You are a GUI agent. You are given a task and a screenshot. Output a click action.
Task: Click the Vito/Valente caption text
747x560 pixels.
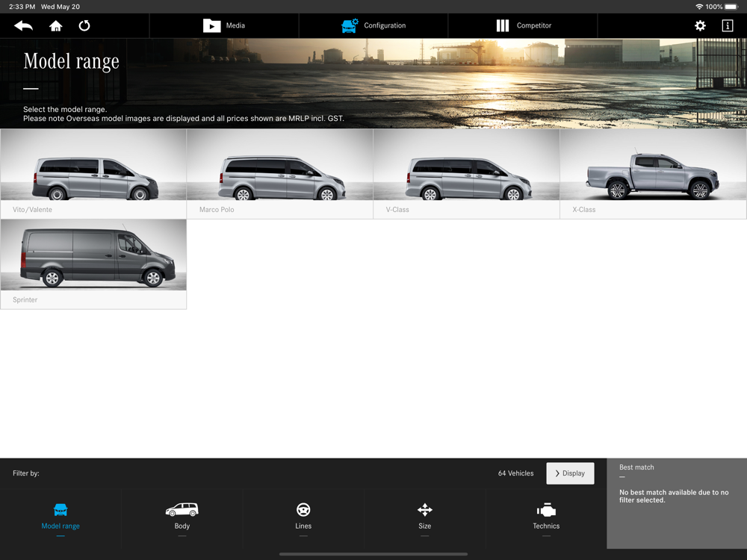32,210
